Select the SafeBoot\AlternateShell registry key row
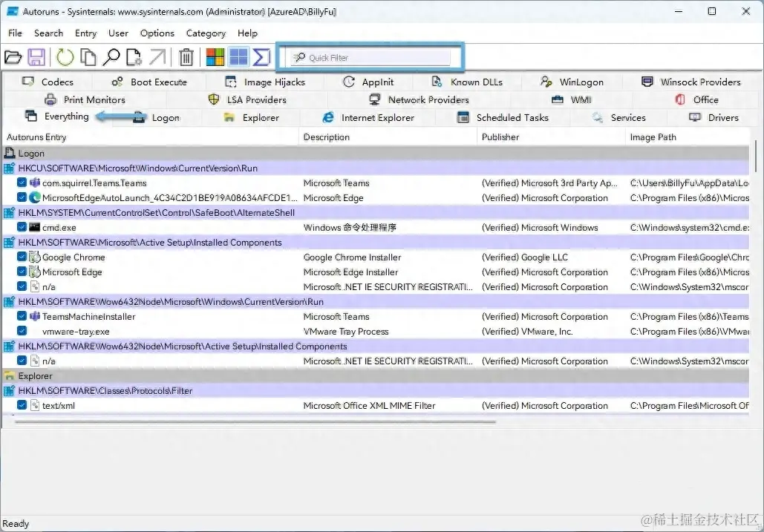 tap(376, 213)
